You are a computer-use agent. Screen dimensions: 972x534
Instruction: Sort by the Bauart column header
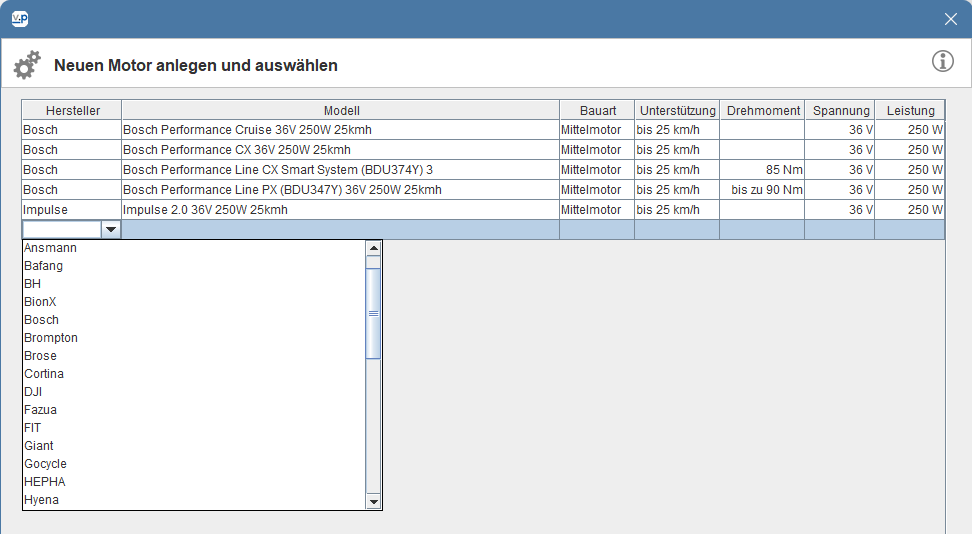pyautogui.click(x=597, y=110)
